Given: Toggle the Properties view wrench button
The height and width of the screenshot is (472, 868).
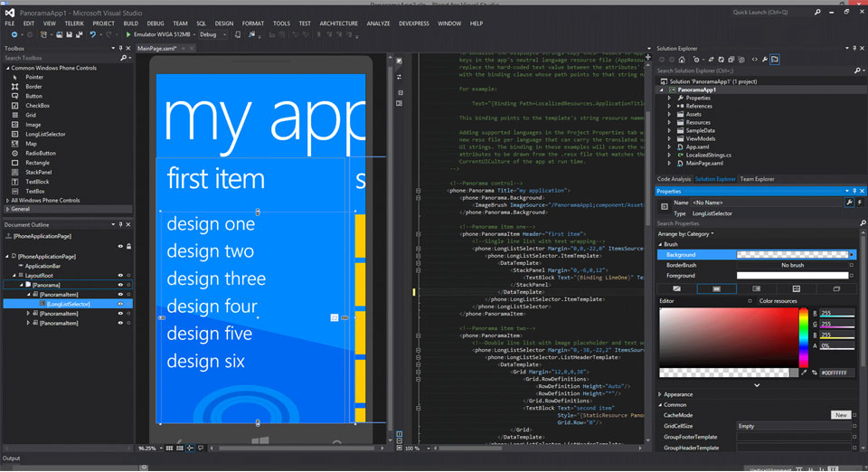Looking at the screenshot, I should tap(849, 203).
